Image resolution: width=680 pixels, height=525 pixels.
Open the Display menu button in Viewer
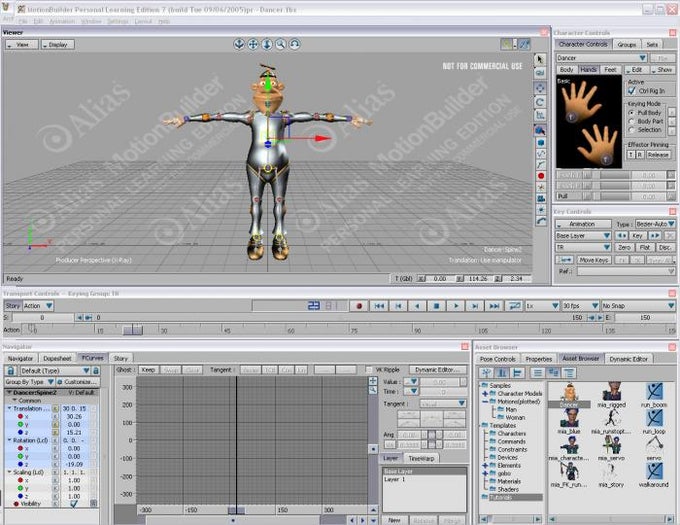point(58,45)
